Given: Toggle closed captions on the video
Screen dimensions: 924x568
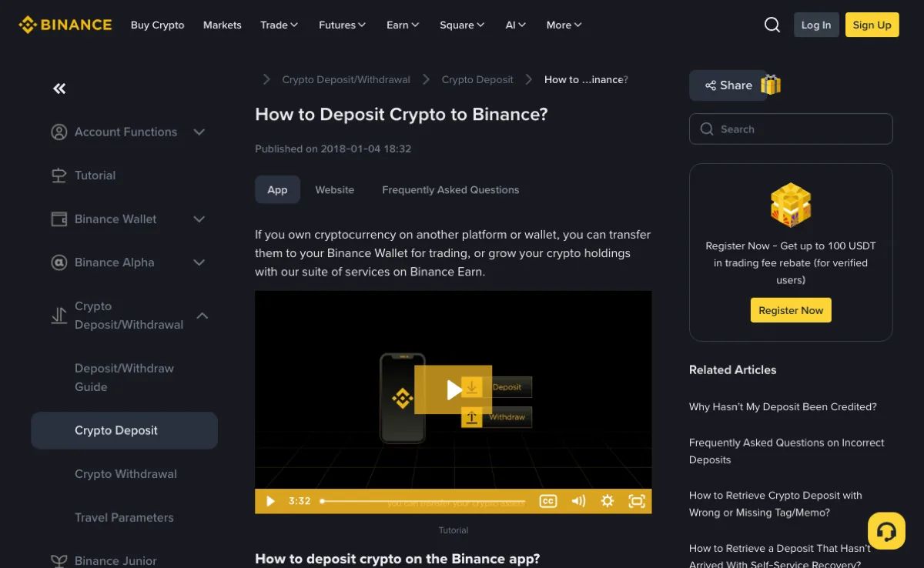Looking at the screenshot, I should coord(547,501).
